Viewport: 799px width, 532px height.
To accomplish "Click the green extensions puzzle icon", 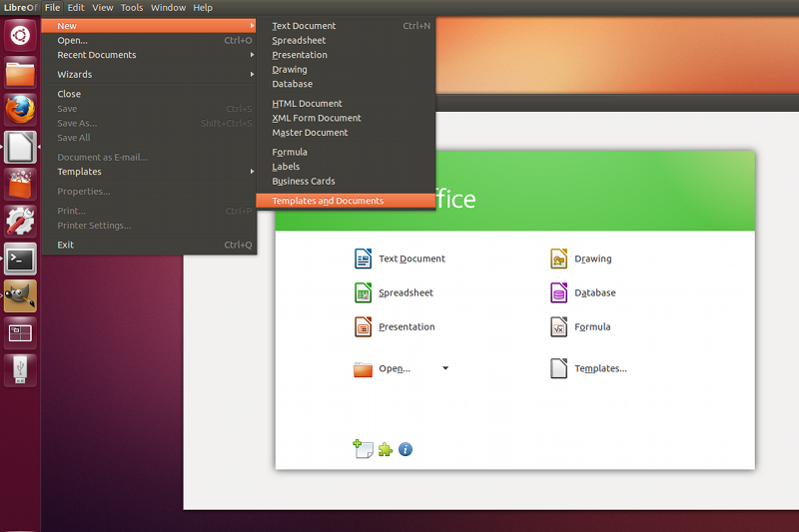I will [386, 449].
